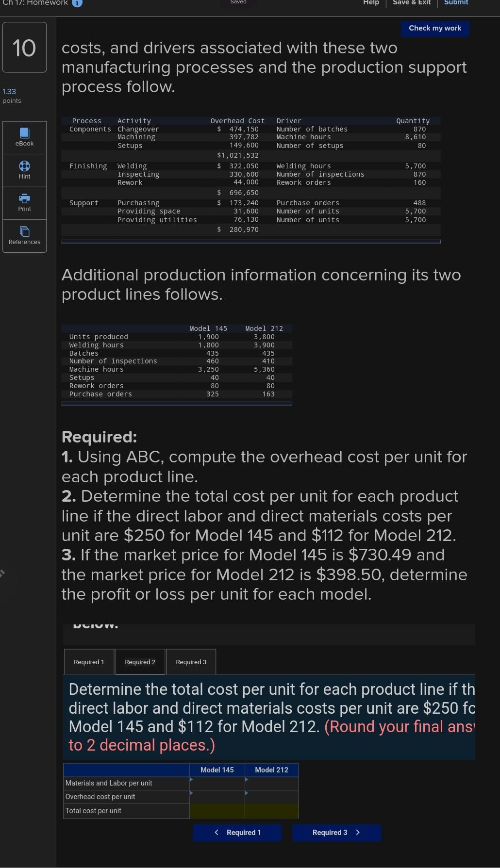Viewport: 500px width, 868px height.
Task: Click the 'Number of batches' driver text
Action: pyautogui.click(x=312, y=129)
